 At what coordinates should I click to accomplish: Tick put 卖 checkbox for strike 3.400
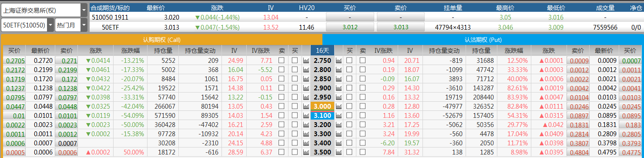(x=362, y=143)
